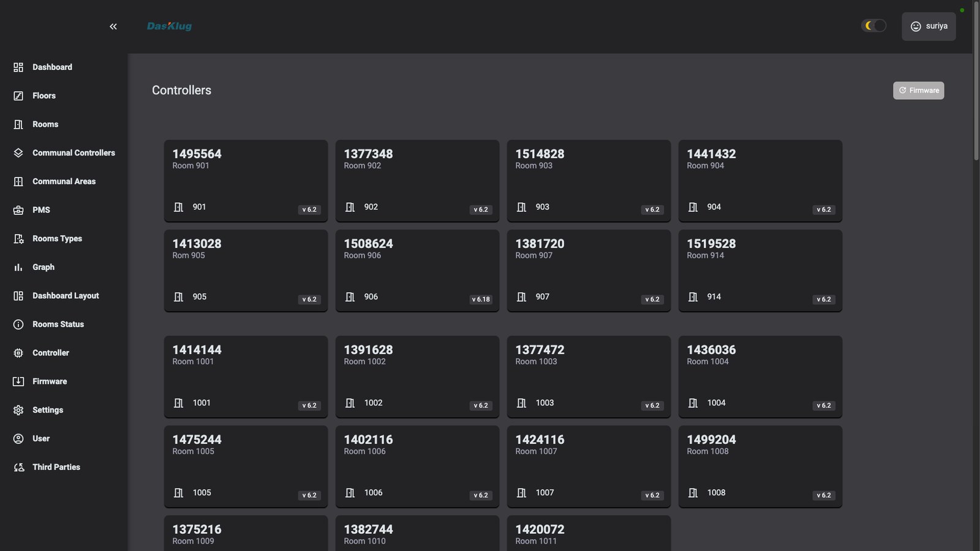Open controller card 1377348

[x=417, y=181]
